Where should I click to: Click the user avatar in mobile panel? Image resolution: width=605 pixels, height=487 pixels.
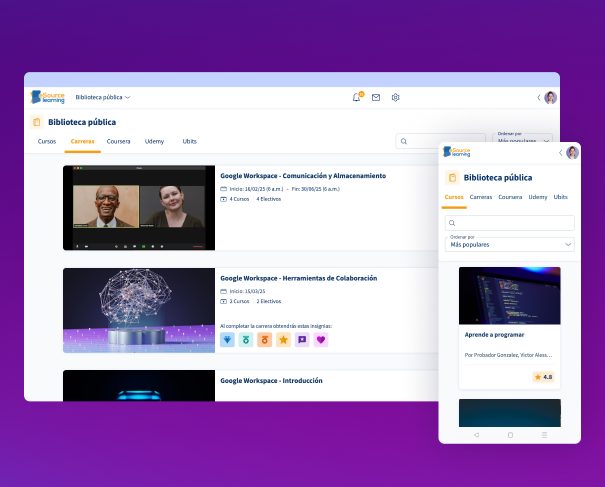pos(573,152)
